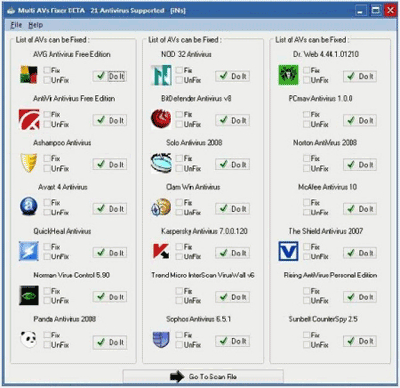This screenshot has width=400, height=388.
Task: Click the AVG Antivirus logo icon
Action: pos(29,74)
